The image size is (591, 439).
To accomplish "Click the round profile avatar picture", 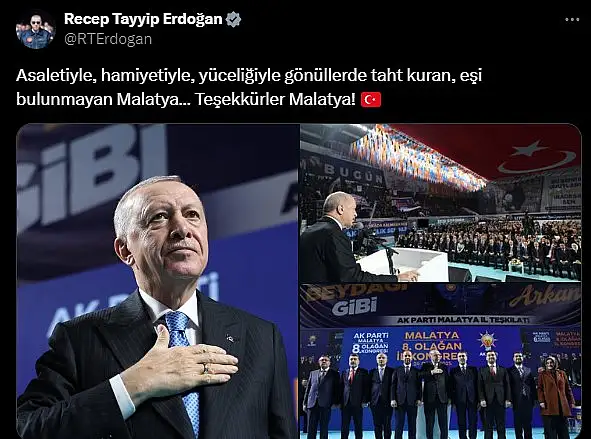I will [36, 29].
